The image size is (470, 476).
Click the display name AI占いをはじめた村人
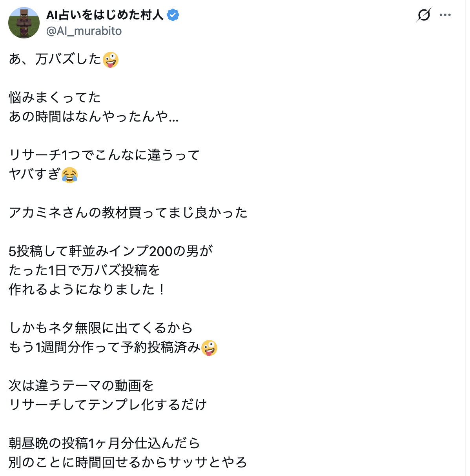point(104,15)
